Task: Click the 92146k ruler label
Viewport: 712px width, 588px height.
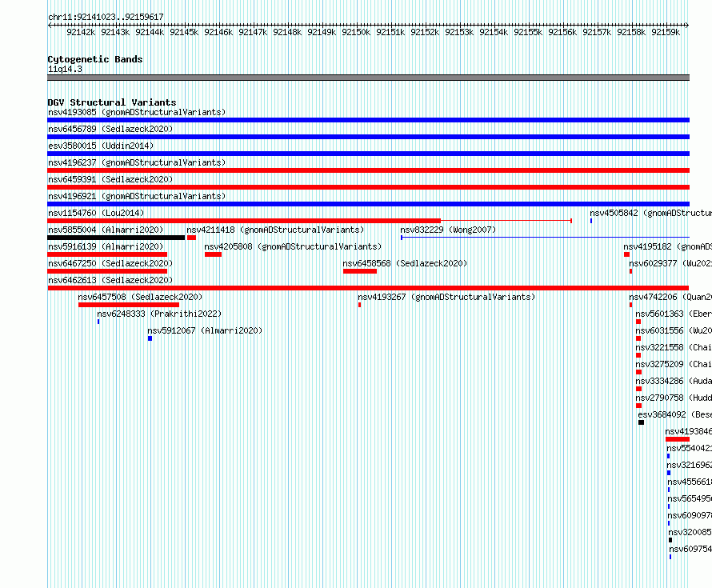Action: [218, 32]
